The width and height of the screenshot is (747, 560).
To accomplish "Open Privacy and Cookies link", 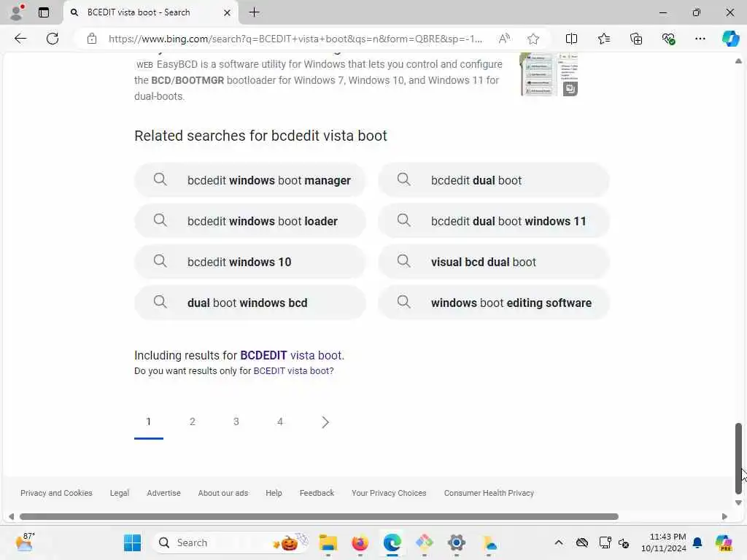I will point(56,494).
